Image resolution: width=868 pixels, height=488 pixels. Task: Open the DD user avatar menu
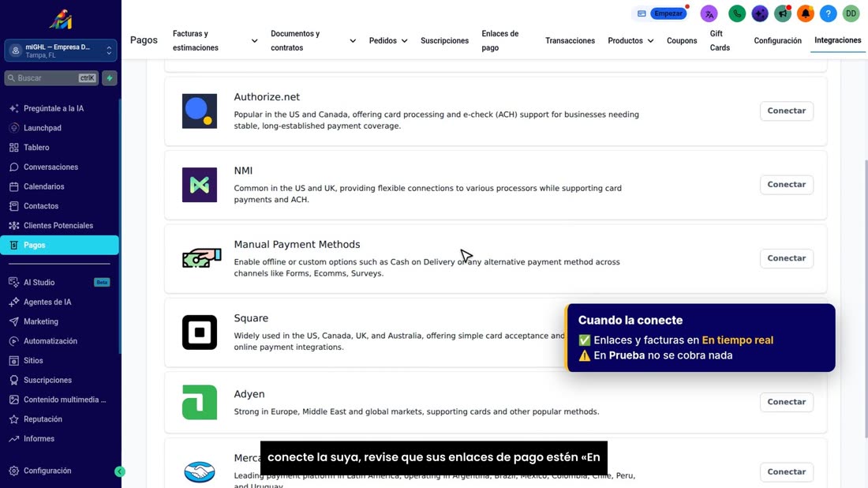[851, 14]
